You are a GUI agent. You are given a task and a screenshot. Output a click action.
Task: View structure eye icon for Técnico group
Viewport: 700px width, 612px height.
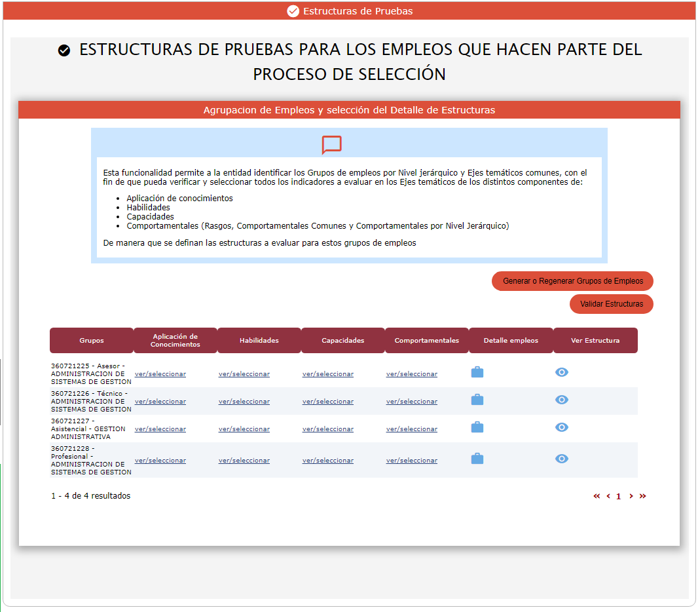(561, 400)
